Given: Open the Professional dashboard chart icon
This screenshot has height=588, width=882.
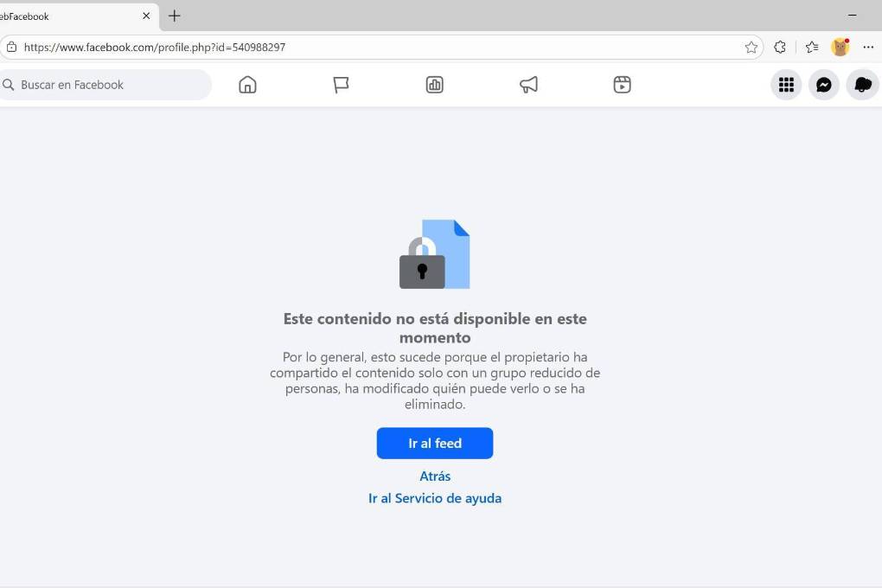Looking at the screenshot, I should (434, 85).
